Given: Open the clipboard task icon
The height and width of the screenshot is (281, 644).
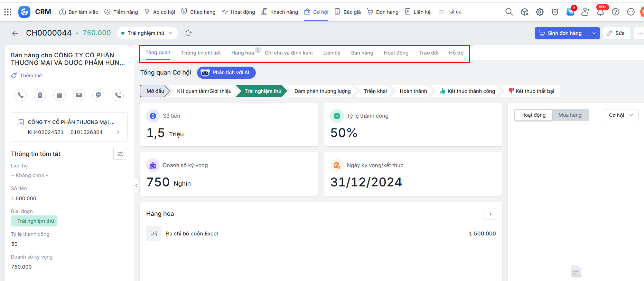Looking at the screenshot, I should pos(40,95).
